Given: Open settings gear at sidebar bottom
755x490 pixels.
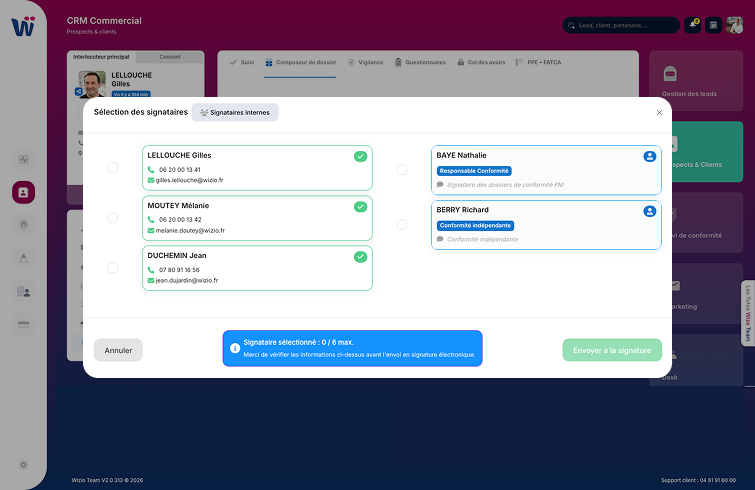Looking at the screenshot, I should point(23,464).
